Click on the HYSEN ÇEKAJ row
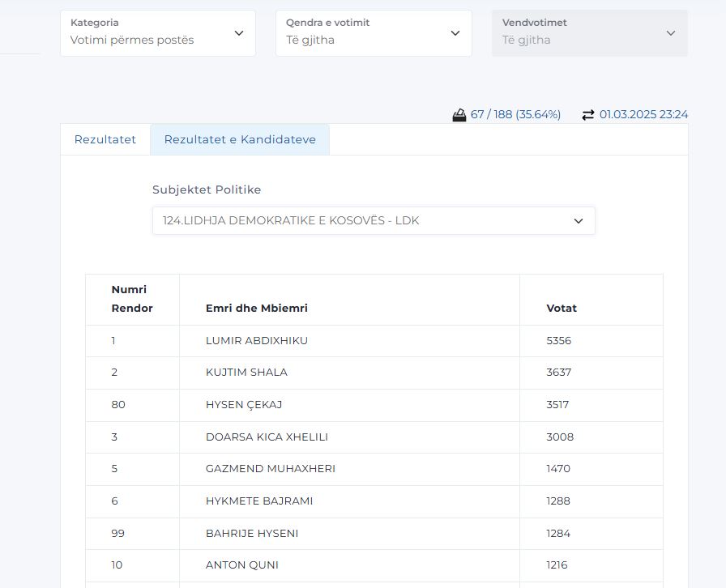 click(x=244, y=405)
